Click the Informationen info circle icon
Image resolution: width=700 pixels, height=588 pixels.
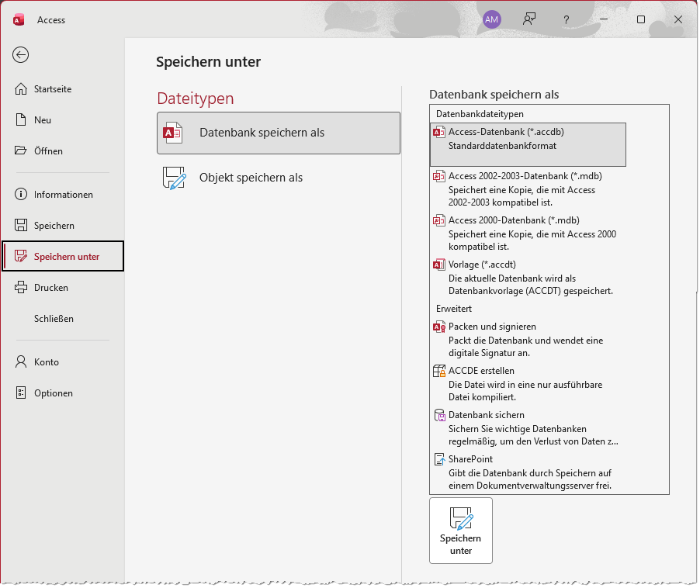(20, 194)
